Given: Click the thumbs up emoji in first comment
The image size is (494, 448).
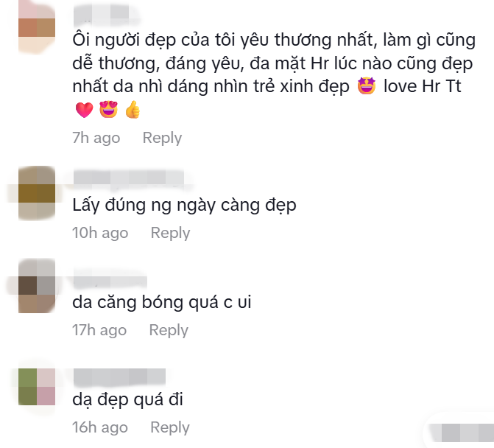Looking at the screenshot, I should (133, 109).
